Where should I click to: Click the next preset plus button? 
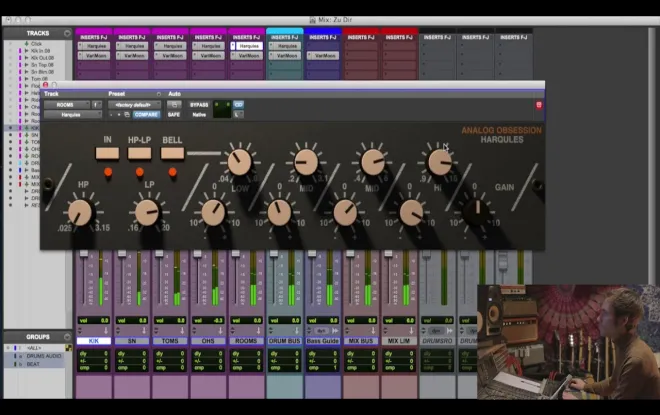tap(119, 114)
